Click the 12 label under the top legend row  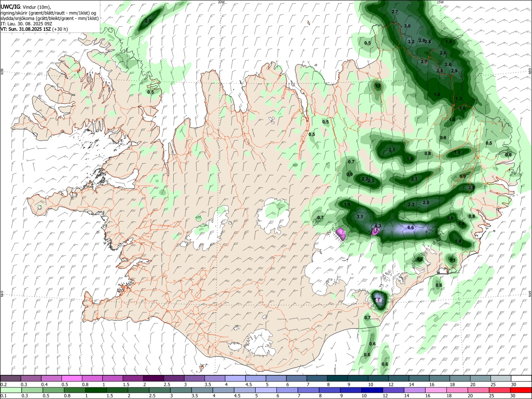point(391,384)
